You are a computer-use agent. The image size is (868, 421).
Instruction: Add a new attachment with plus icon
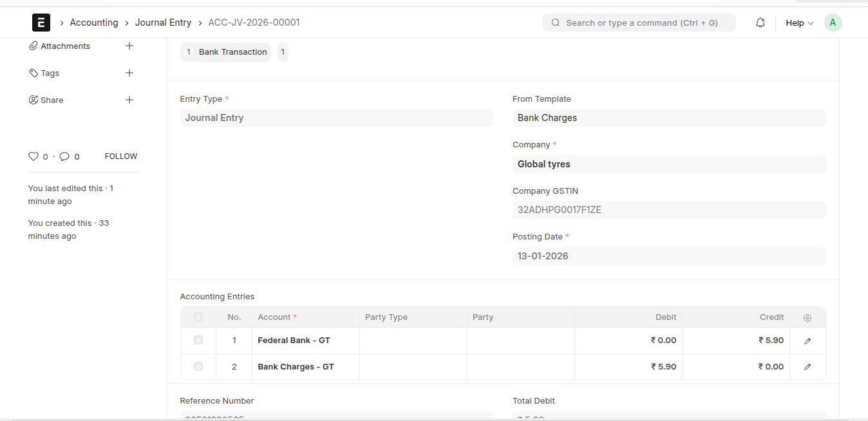(x=129, y=46)
